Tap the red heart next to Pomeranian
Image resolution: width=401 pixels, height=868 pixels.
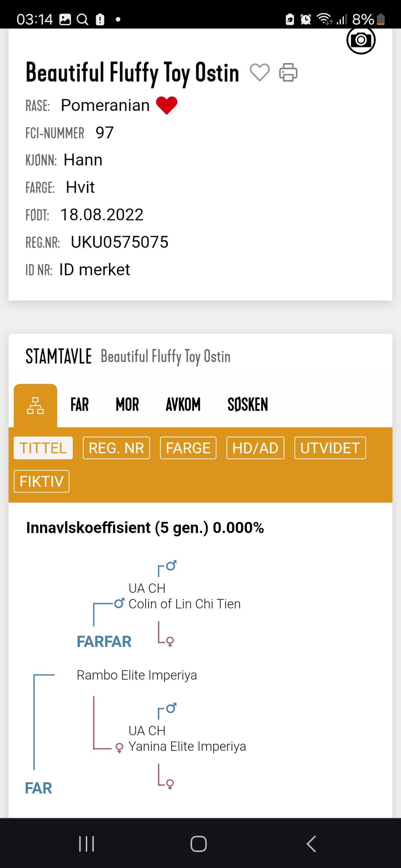(x=167, y=105)
